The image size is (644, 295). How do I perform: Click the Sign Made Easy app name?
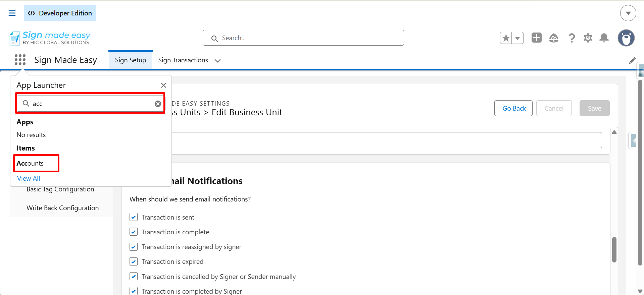coord(65,60)
